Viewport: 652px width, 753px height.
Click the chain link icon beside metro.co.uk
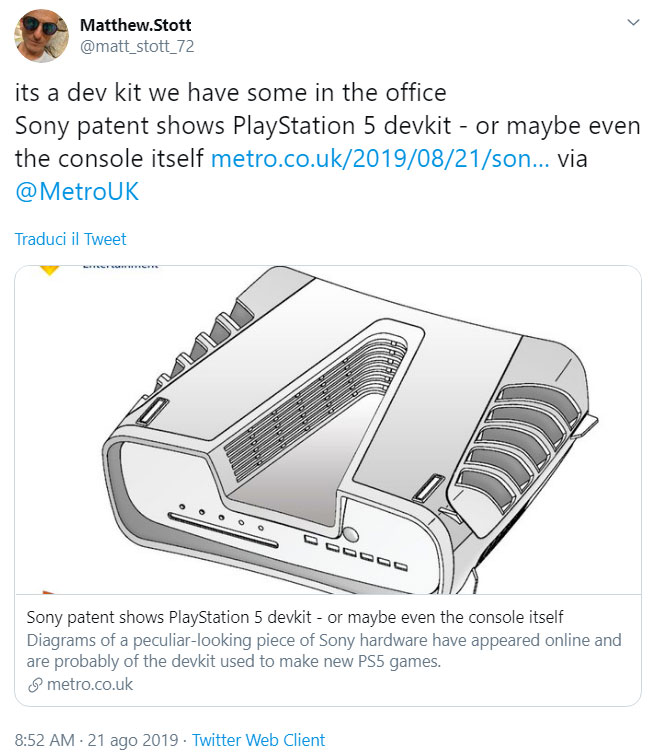[35, 685]
